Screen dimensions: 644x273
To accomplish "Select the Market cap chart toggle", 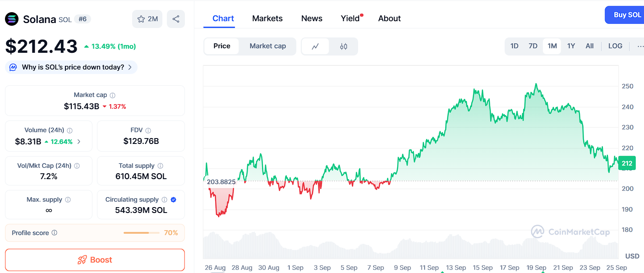I will pos(268,46).
